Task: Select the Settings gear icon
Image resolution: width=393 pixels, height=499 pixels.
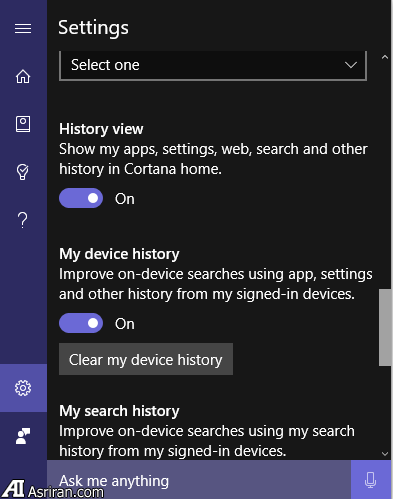Action: (x=23, y=388)
